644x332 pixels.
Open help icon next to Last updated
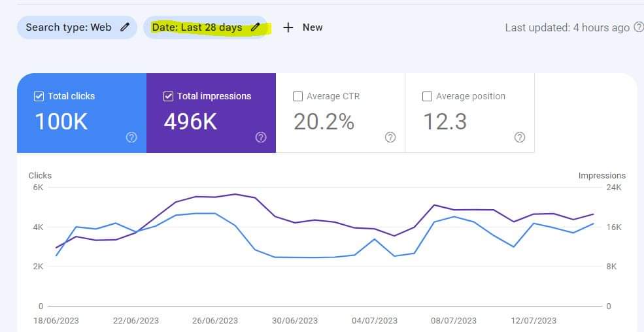tap(638, 27)
